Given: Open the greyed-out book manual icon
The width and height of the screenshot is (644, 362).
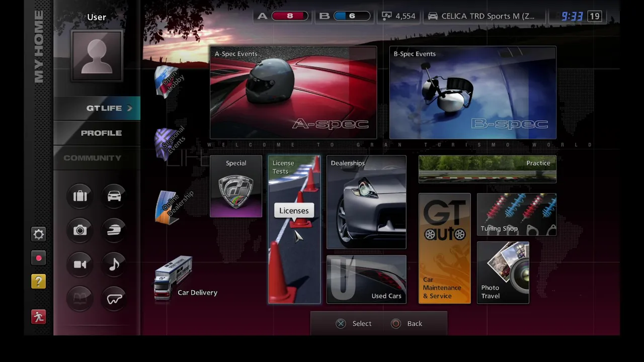Looking at the screenshot, I should tap(80, 299).
